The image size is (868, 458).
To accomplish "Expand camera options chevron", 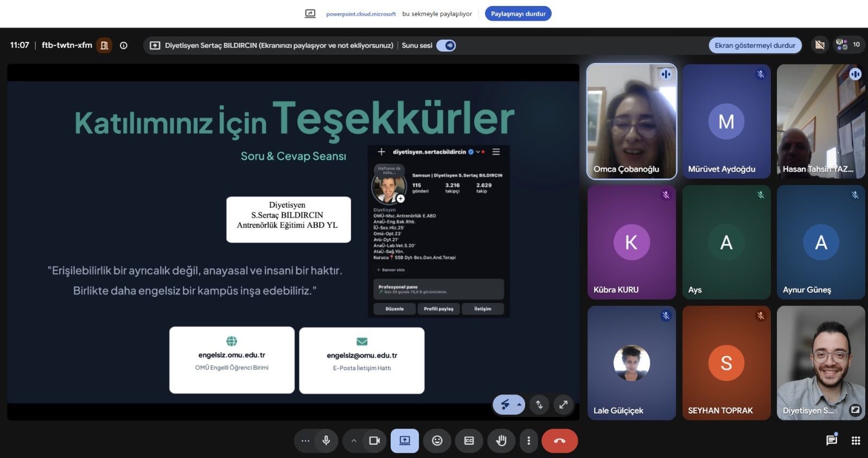I will coord(354,441).
